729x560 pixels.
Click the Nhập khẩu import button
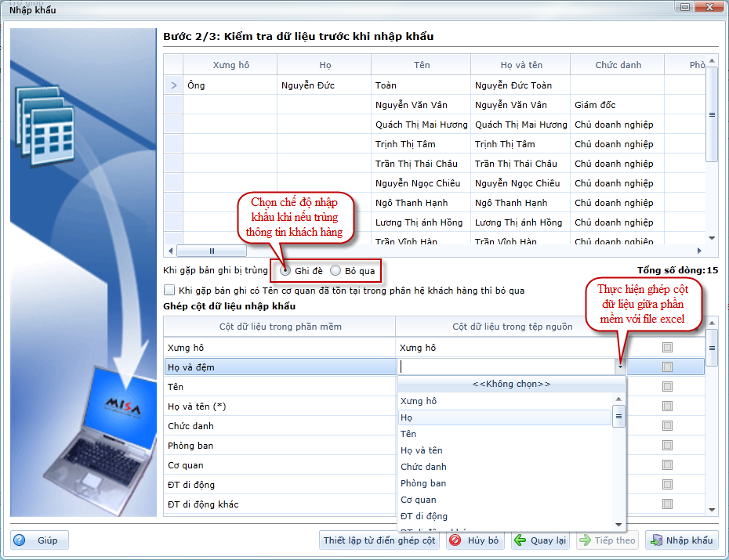click(x=680, y=540)
